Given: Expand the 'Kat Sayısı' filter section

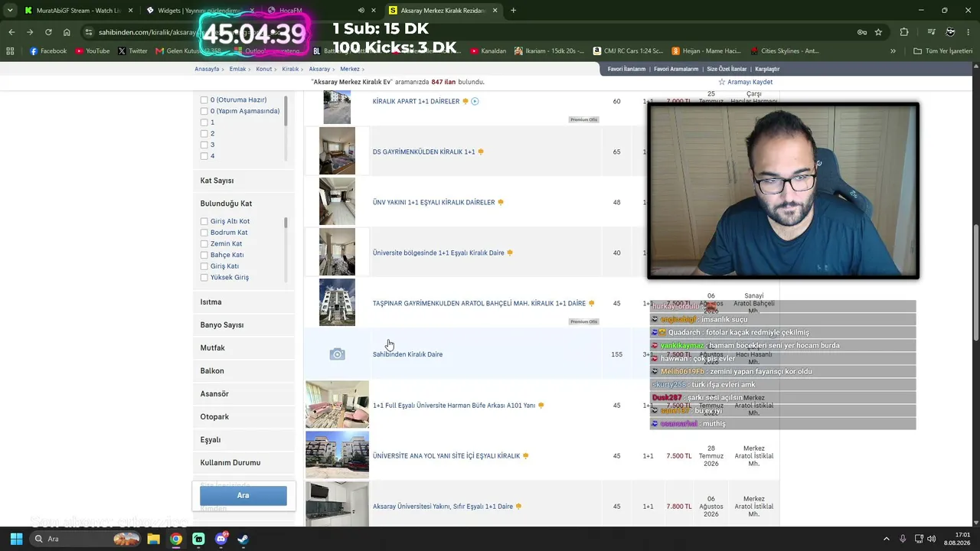Looking at the screenshot, I should [243, 181].
